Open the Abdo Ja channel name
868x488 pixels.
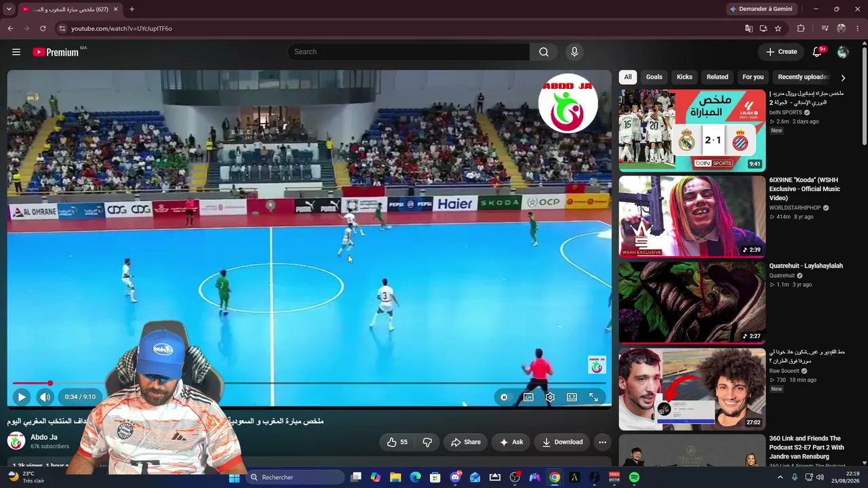pyautogui.click(x=44, y=438)
